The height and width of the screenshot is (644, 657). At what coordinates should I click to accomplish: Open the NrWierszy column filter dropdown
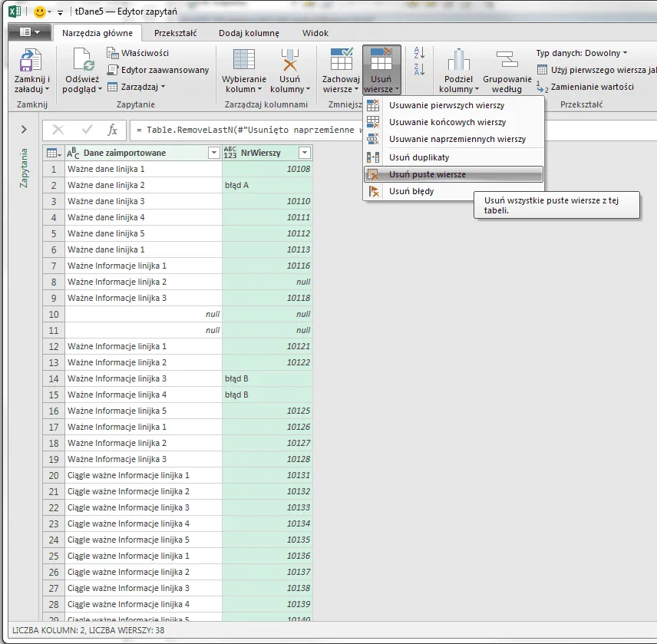coord(305,153)
